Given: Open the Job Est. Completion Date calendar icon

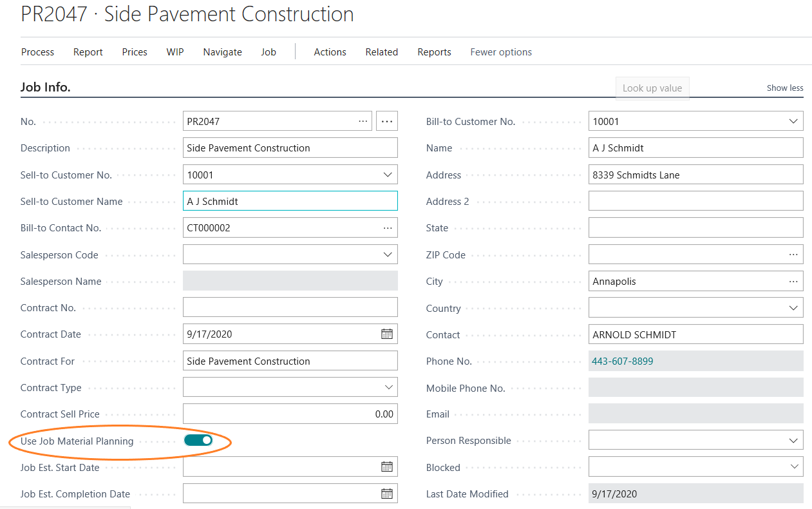Looking at the screenshot, I should 386,494.
